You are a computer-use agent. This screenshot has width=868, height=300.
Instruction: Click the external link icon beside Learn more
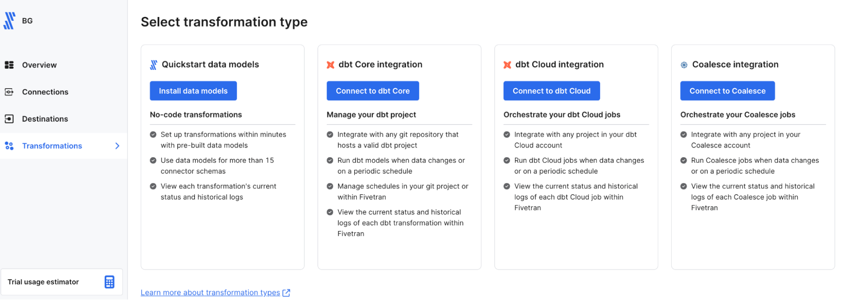point(286,293)
